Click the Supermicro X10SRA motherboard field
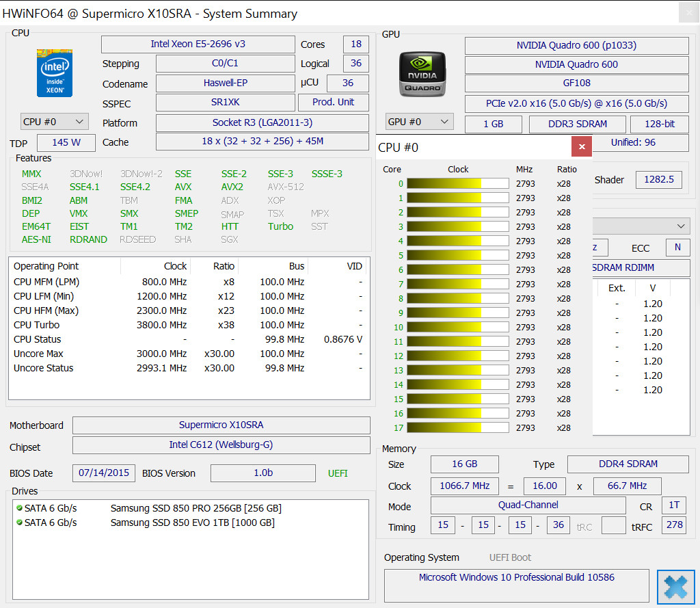The height and width of the screenshot is (608, 700). (x=221, y=425)
